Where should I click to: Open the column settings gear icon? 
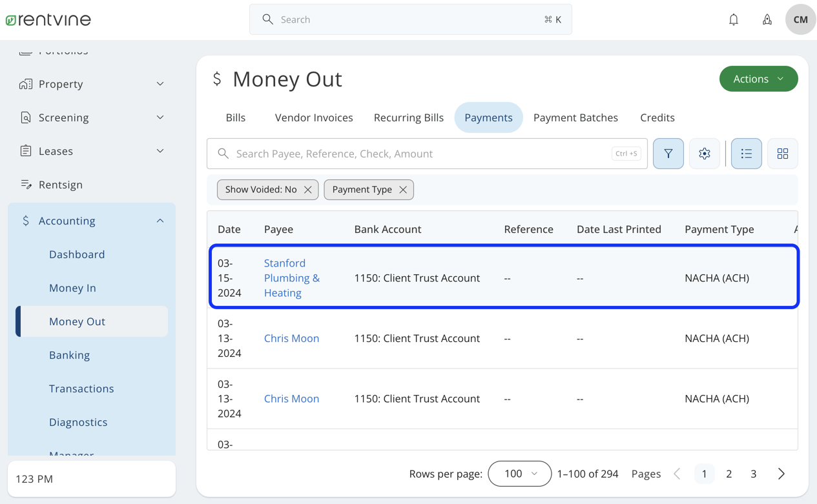click(704, 154)
